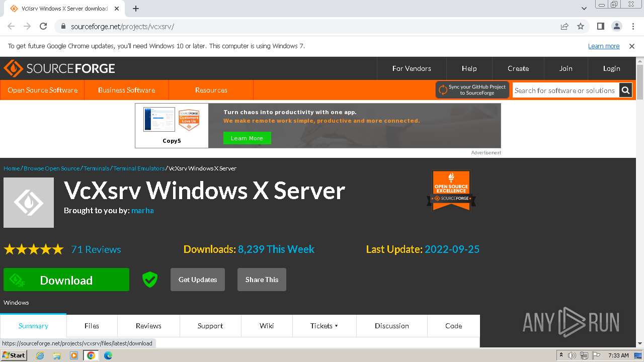The width and height of the screenshot is (644, 362).
Task: Select the Summary tab
Action: [x=33, y=326]
